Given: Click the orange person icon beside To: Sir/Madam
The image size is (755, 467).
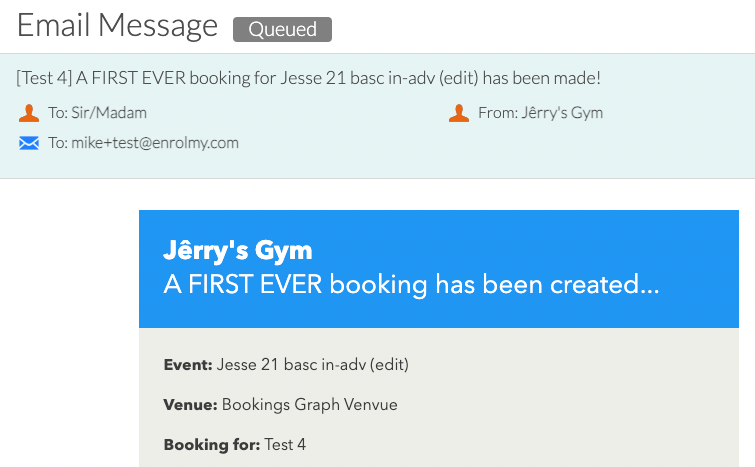Looking at the screenshot, I should point(29,113).
